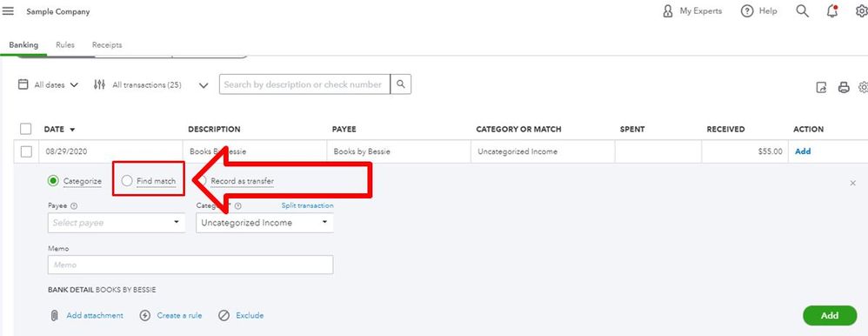Open the All dates filter

point(49,84)
